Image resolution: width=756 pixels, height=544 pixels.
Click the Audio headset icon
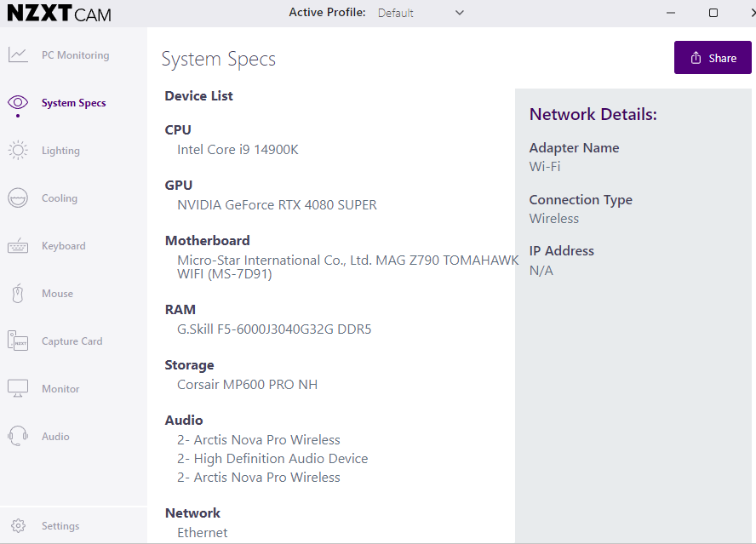pyautogui.click(x=18, y=436)
